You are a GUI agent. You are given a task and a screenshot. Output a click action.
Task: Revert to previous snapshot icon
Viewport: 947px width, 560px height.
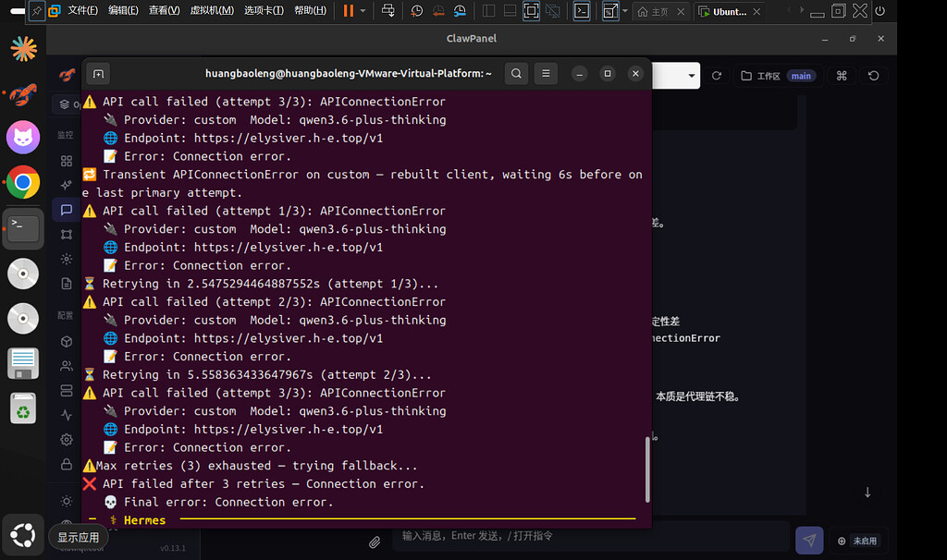click(438, 11)
